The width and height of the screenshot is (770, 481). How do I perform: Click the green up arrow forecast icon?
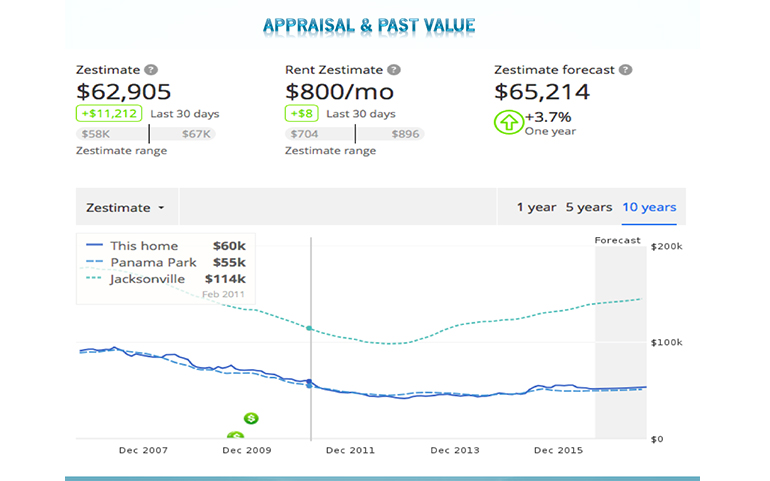point(507,122)
